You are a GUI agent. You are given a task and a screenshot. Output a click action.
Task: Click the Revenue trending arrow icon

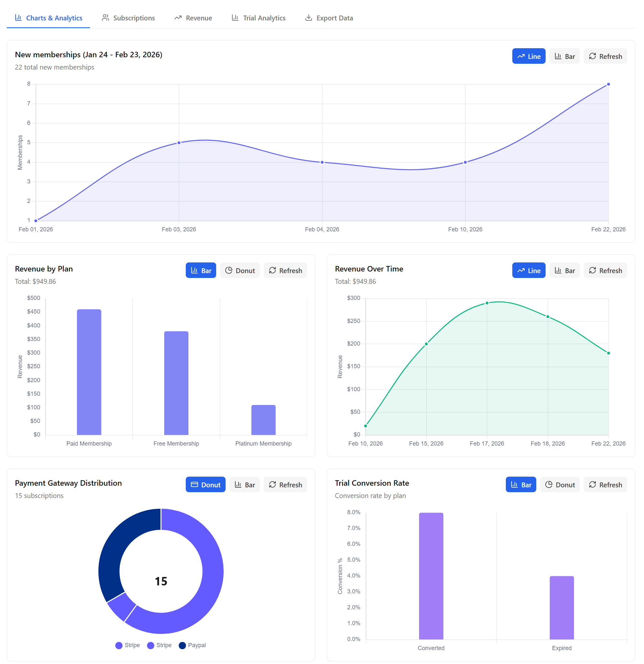point(178,17)
